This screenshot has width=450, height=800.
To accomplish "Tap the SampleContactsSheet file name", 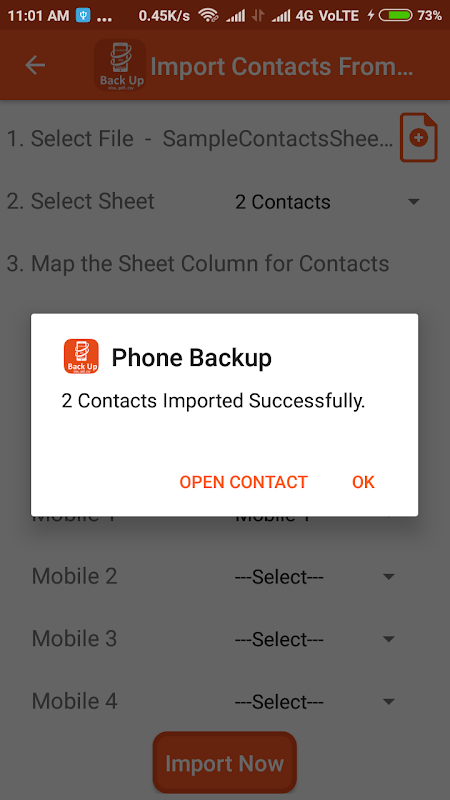I will [278, 139].
